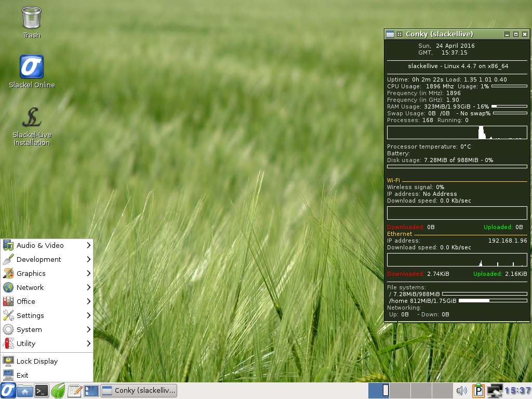The height and width of the screenshot is (399, 532).
Task: Click the Audio & Video menu icon
Action: pos(8,245)
